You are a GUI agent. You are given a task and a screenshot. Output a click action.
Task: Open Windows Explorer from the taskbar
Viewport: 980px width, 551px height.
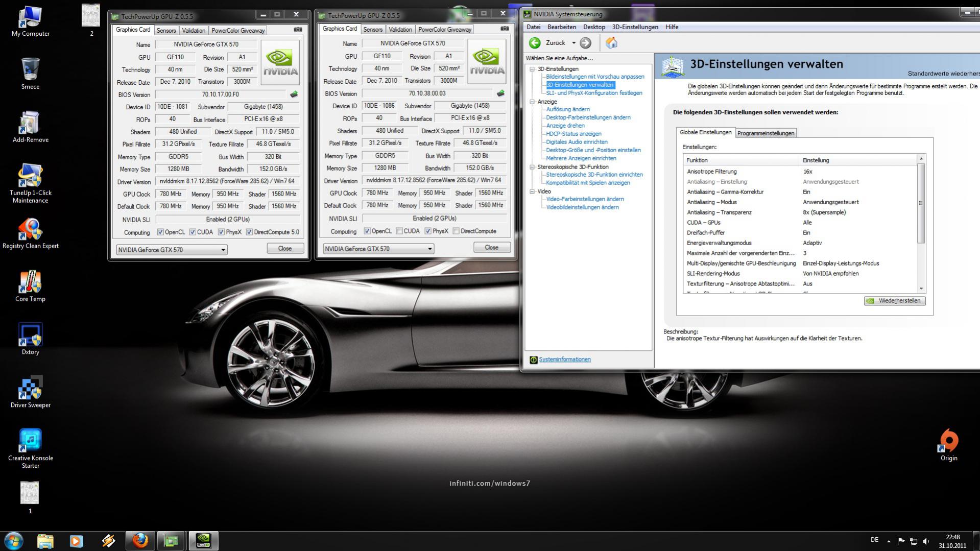coord(45,540)
